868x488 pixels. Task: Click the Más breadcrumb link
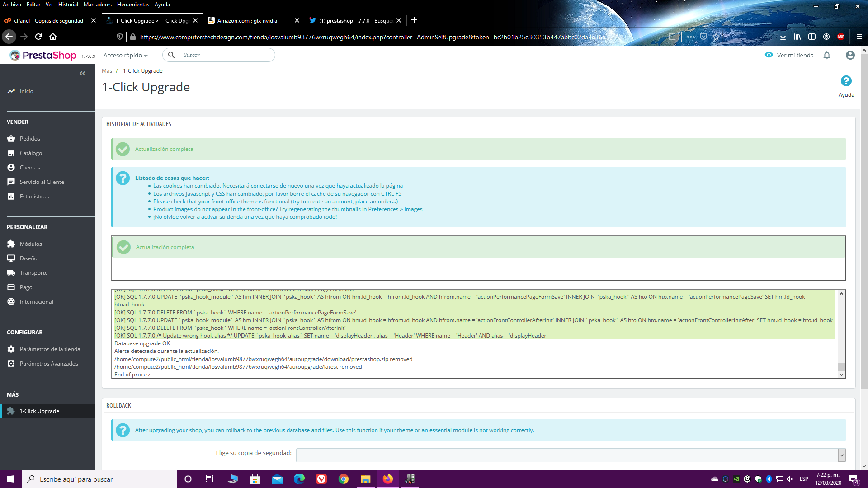tap(107, 71)
